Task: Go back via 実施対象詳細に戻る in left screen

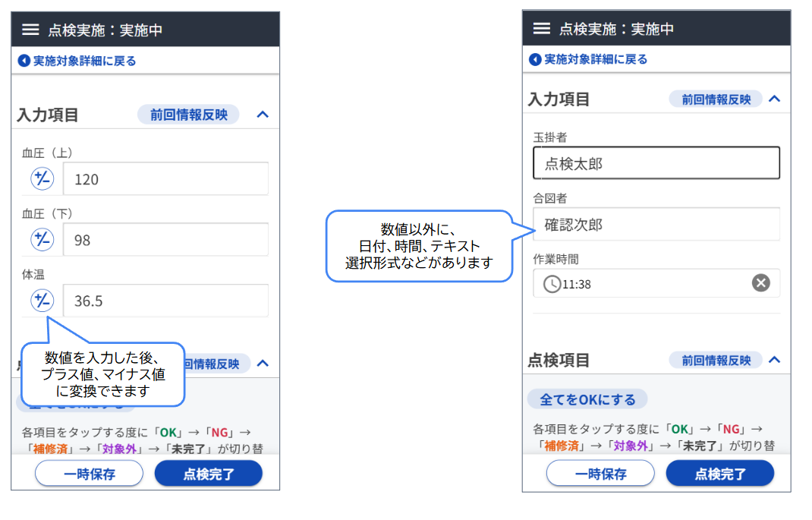Action: (x=77, y=61)
